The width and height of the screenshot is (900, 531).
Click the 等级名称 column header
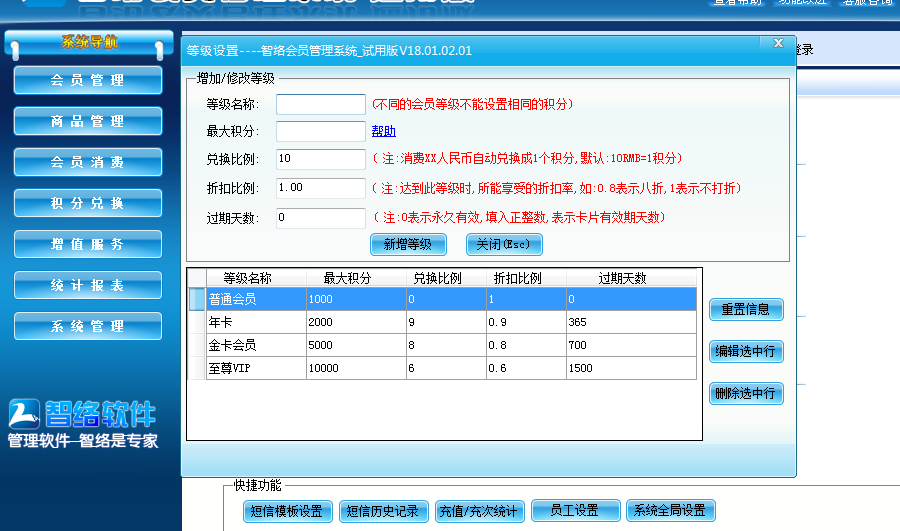[256, 278]
